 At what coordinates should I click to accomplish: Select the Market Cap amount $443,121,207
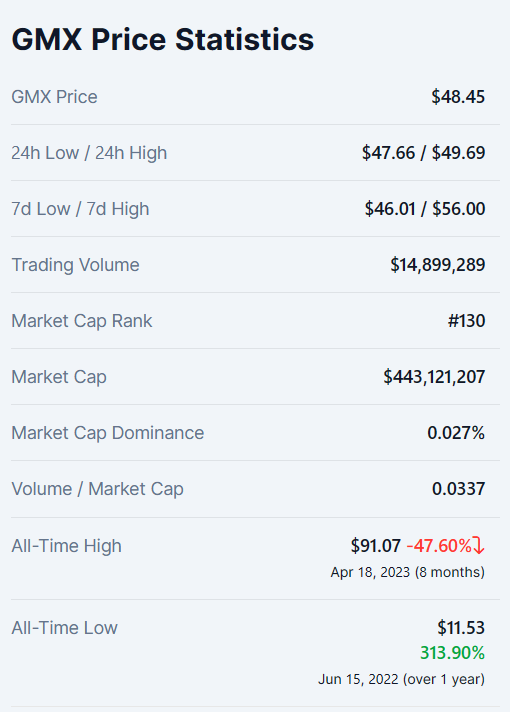[434, 377]
